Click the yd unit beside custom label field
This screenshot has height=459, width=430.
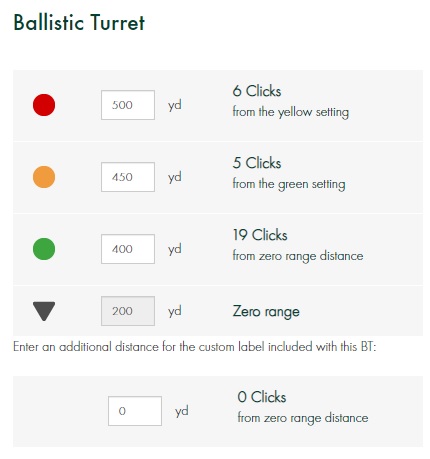tap(182, 411)
